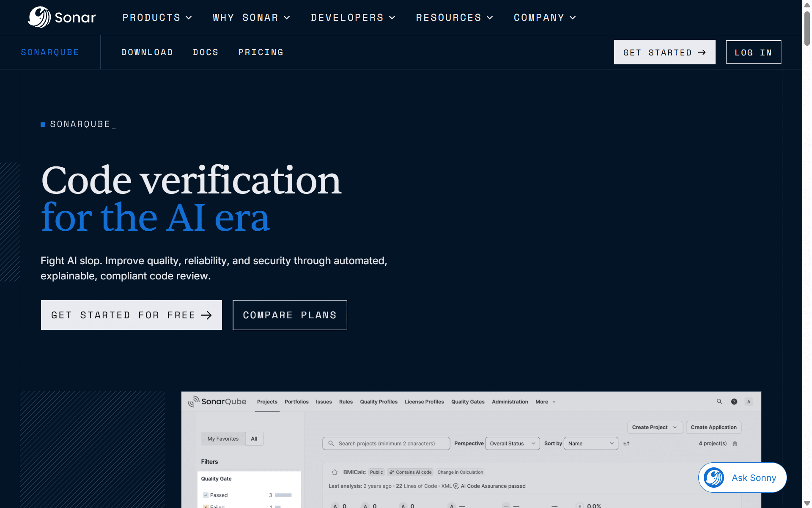Switch to the Projects tab in the dashboard
The width and height of the screenshot is (812, 508).
tap(267, 402)
